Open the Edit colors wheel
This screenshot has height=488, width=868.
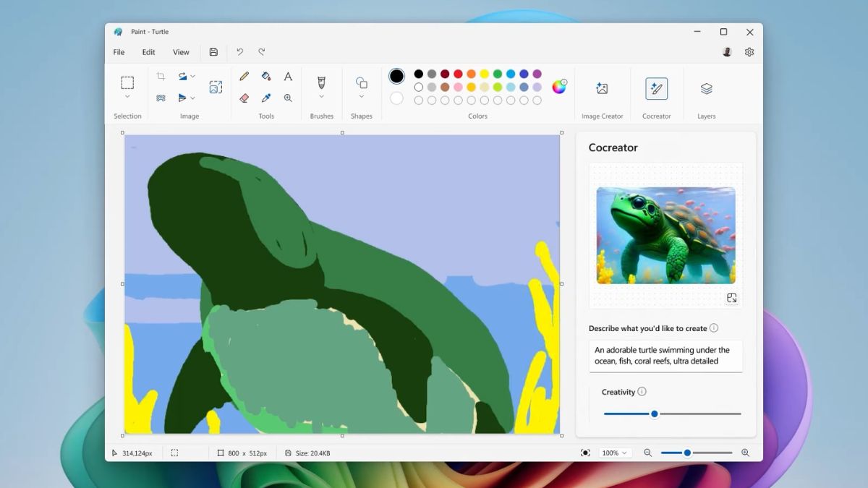pyautogui.click(x=559, y=87)
